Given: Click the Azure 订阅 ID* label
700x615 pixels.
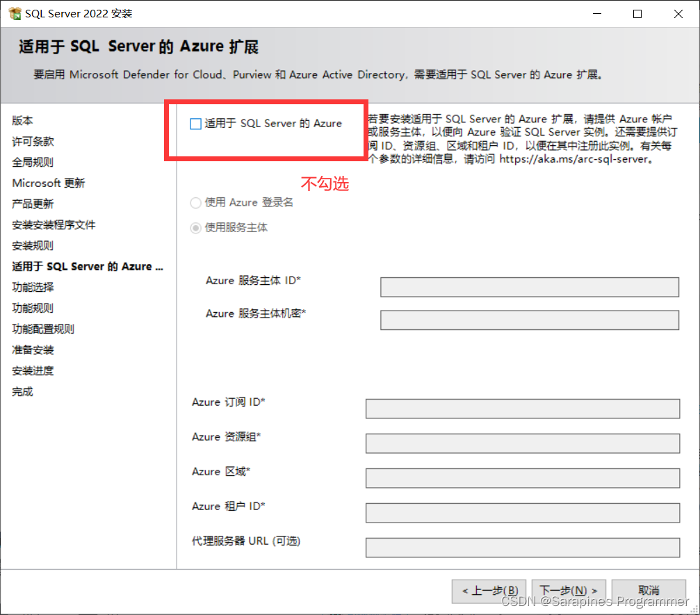Looking at the screenshot, I should pos(229,402).
